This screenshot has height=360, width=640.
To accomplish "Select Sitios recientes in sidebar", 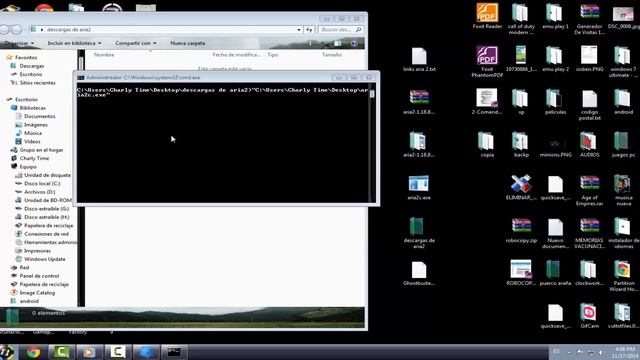I will pyautogui.click(x=37, y=82).
